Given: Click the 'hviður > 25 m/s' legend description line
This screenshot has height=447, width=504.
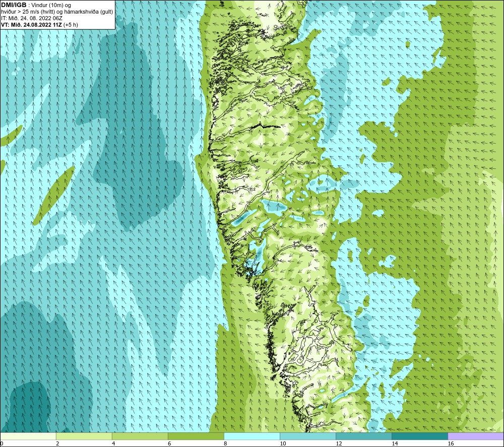Looking at the screenshot, I should pyautogui.click(x=57, y=12).
